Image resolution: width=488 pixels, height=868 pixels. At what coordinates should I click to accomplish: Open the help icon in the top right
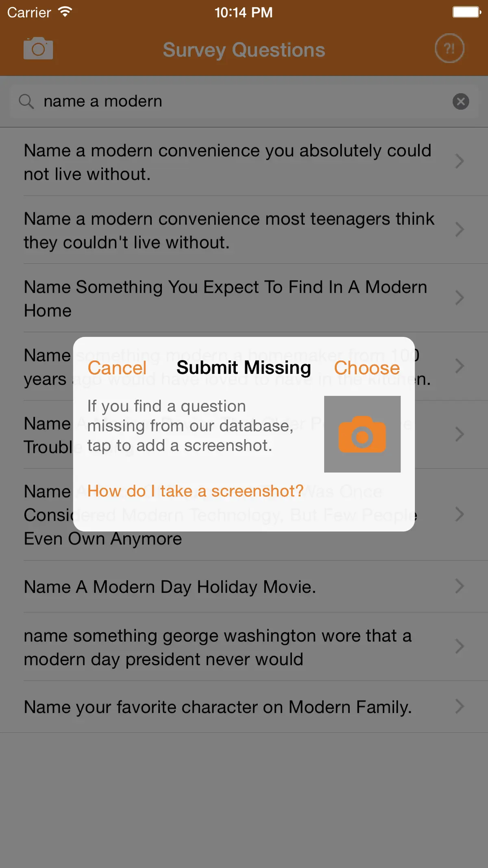449,48
